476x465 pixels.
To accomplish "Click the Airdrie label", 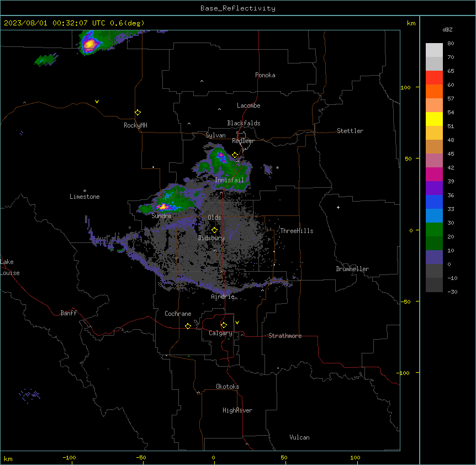I will pos(223,297).
